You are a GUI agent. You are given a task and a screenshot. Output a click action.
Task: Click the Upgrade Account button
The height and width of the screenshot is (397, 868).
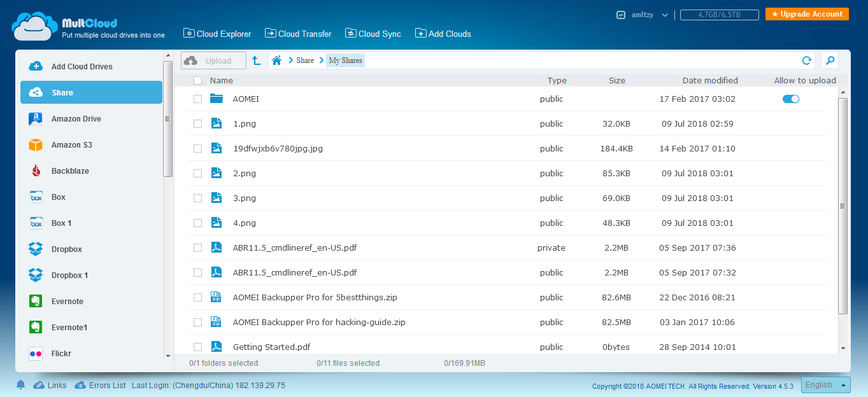(x=807, y=14)
